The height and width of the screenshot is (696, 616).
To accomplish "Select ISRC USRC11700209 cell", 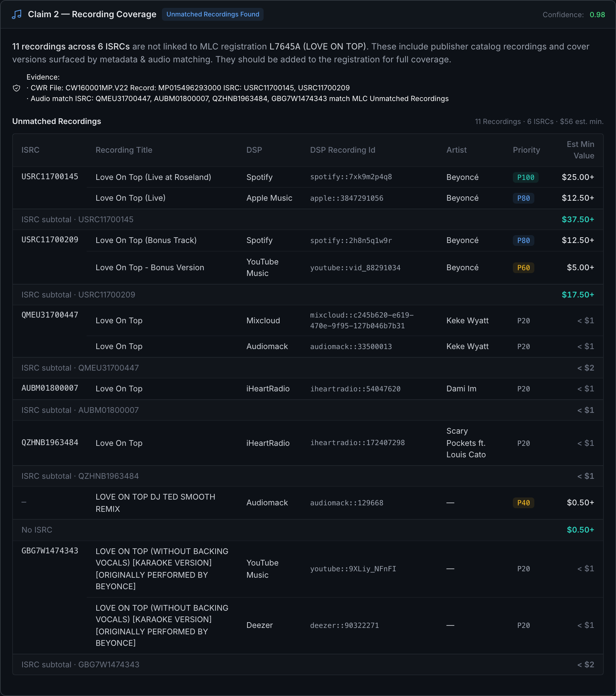I will point(50,240).
